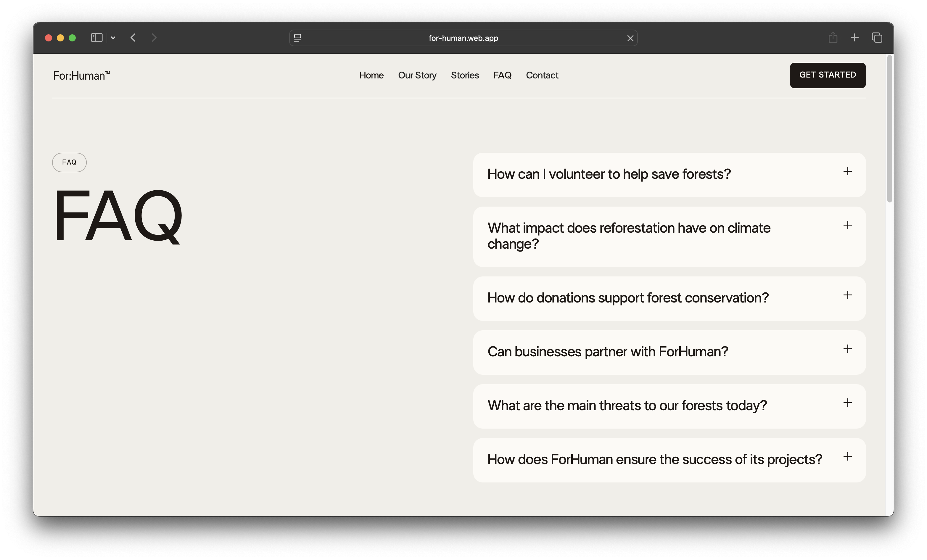927x560 pixels.
Task: Expand the main threats to forests question
Action: coord(669,406)
